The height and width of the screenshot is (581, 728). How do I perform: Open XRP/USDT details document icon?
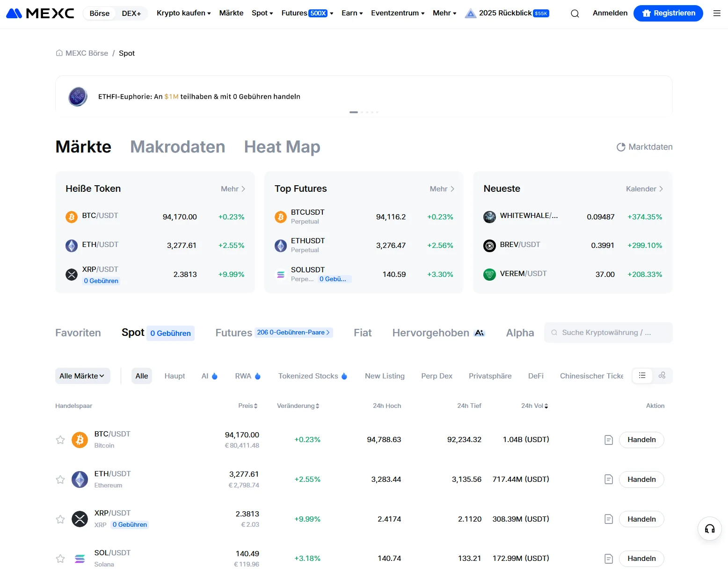(x=609, y=519)
